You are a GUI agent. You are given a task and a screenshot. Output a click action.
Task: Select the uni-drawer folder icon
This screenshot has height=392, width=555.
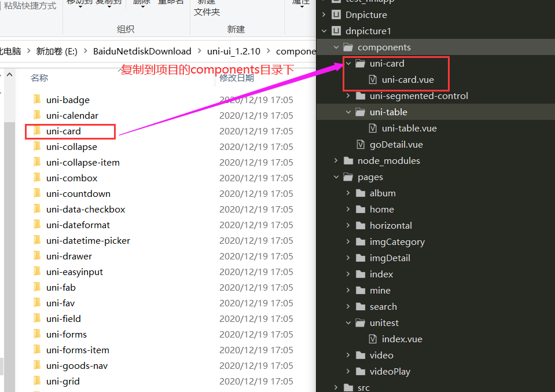point(37,256)
